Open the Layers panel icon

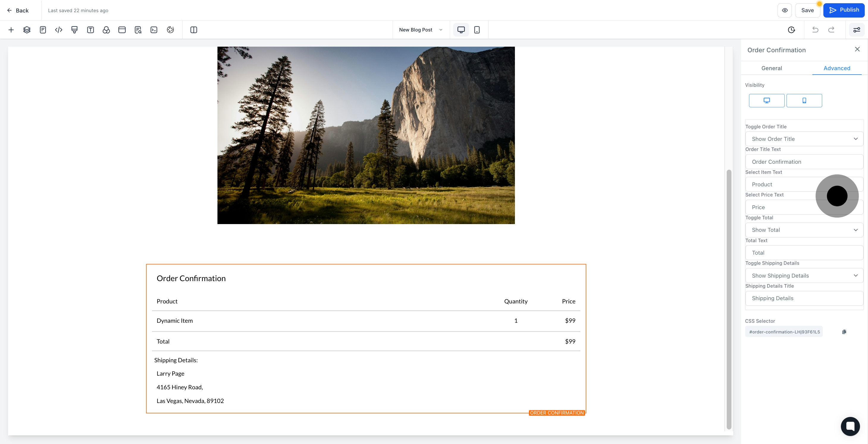(27, 30)
